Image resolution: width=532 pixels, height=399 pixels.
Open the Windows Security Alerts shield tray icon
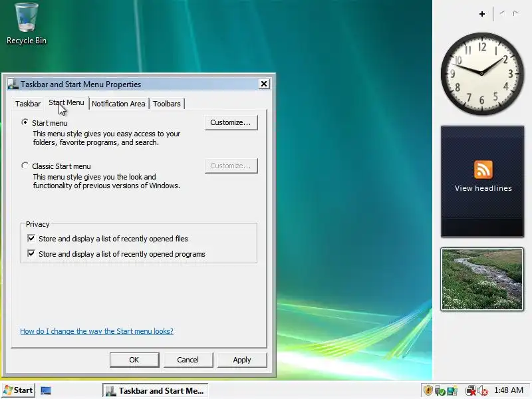pyautogui.click(x=428, y=390)
